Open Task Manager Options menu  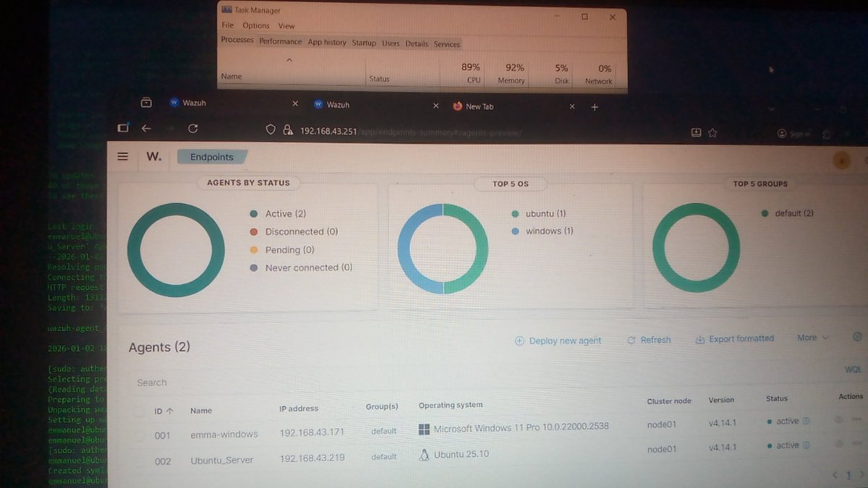click(256, 25)
